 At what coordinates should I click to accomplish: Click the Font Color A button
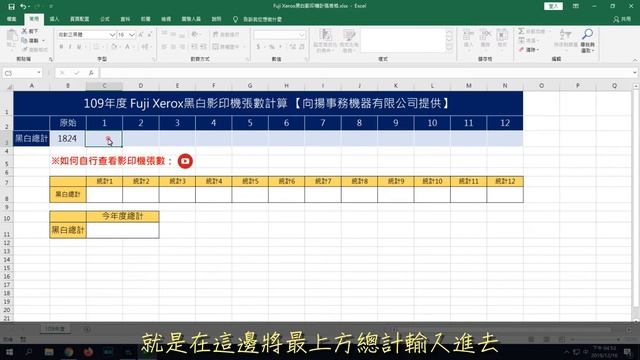[x=127, y=47]
